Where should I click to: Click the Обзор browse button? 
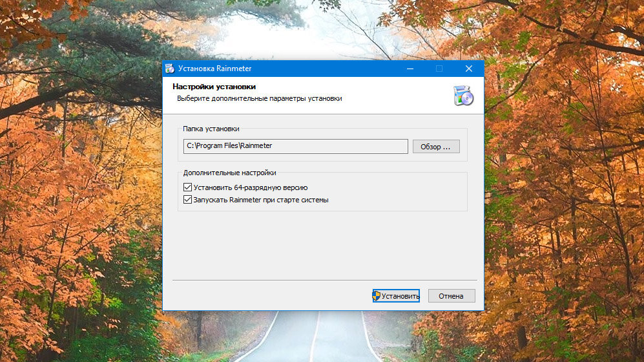[436, 147]
